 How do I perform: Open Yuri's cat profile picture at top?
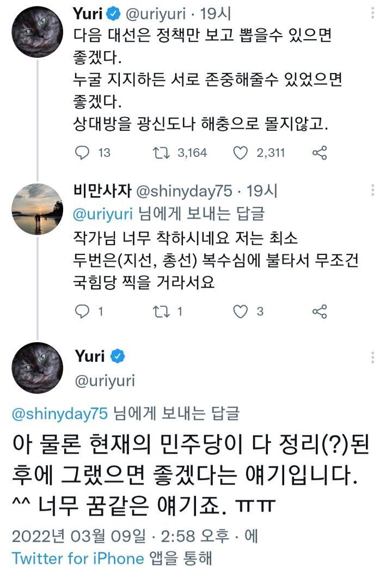point(36,33)
